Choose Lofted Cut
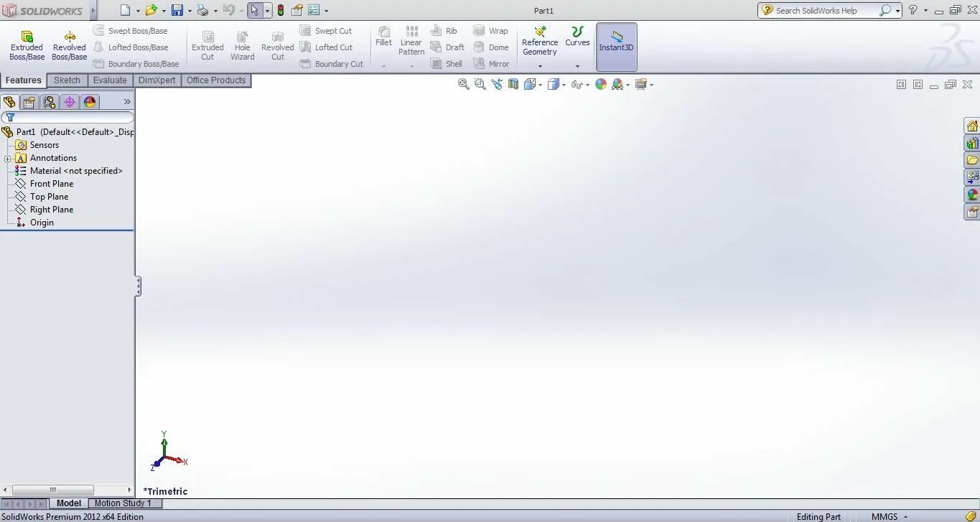Image resolution: width=980 pixels, height=522 pixels. (326, 47)
